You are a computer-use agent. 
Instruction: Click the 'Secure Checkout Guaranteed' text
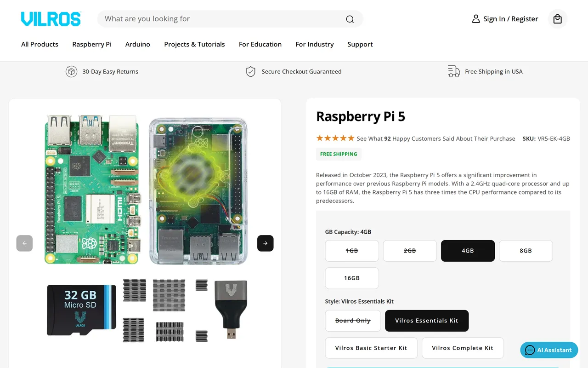click(301, 71)
